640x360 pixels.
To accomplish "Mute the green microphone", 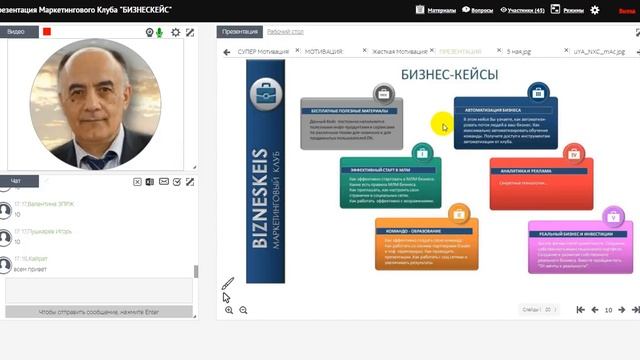I will click(x=159, y=32).
